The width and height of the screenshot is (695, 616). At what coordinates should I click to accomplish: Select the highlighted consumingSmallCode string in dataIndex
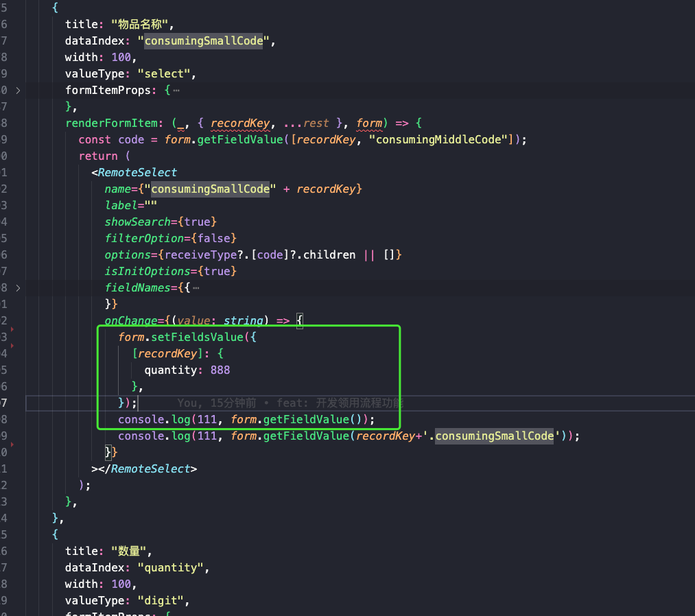pyautogui.click(x=203, y=40)
